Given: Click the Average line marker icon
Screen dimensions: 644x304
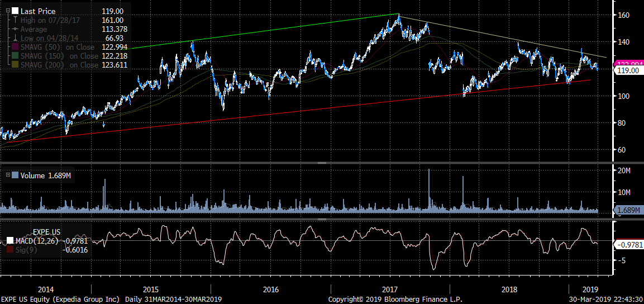Looking at the screenshot, I should [x=15, y=29].
